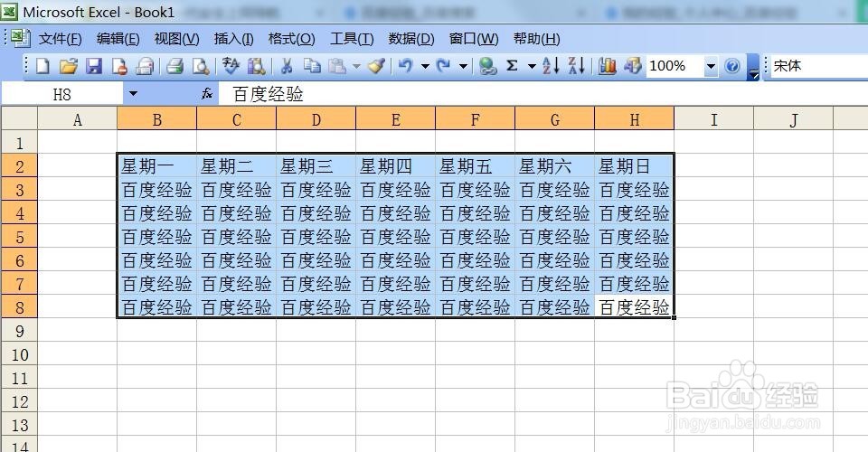The image size is (868, 452).
Task: Activate the Format Painter brush
Action: point(376,66)
